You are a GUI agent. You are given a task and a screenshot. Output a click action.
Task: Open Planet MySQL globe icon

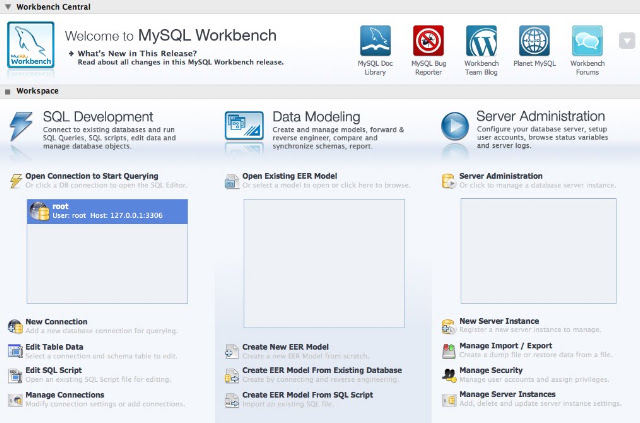point(534,40)
